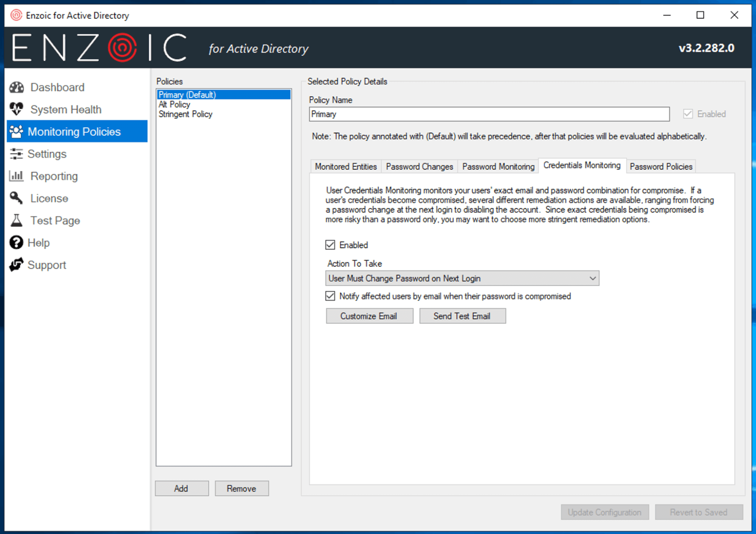Open the Support section
The width and height of the screenshot is (756, 534).
pyautogui.click(x=47, y=265)
